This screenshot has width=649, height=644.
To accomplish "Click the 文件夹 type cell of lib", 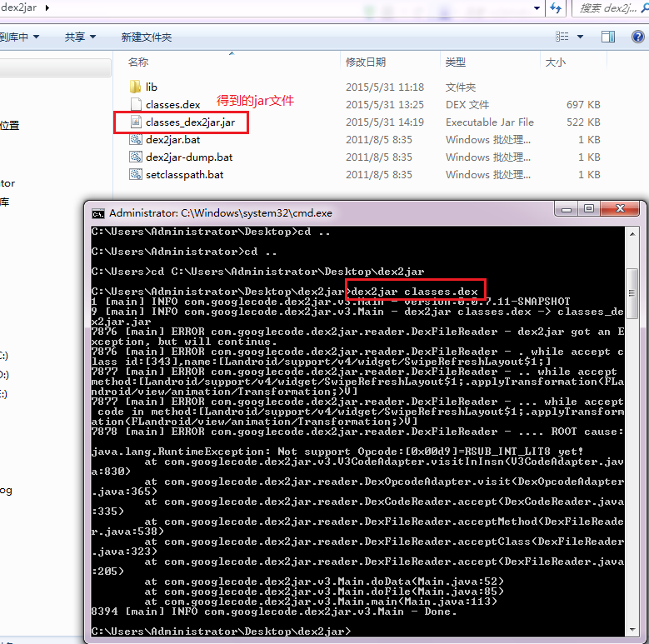I will point(461,87).
